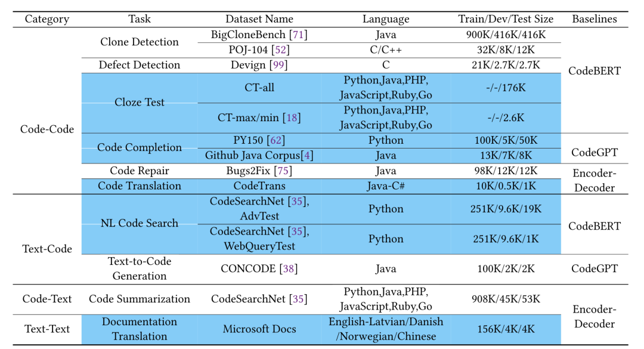Select the 'Documentation Translation' task cell

(140, 329)
